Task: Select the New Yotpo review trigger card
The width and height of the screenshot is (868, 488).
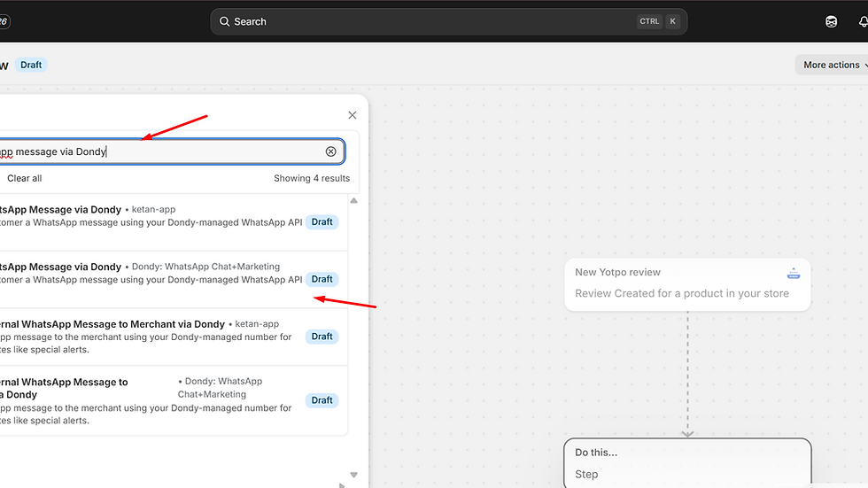Action: coord(687,284)
